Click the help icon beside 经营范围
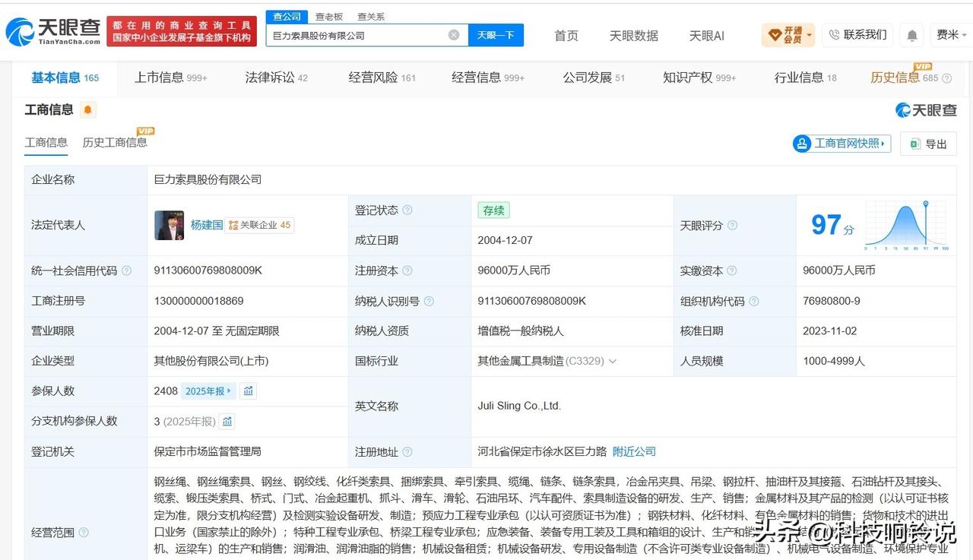The height and width of the screenshot is (560, 973). 84,533
